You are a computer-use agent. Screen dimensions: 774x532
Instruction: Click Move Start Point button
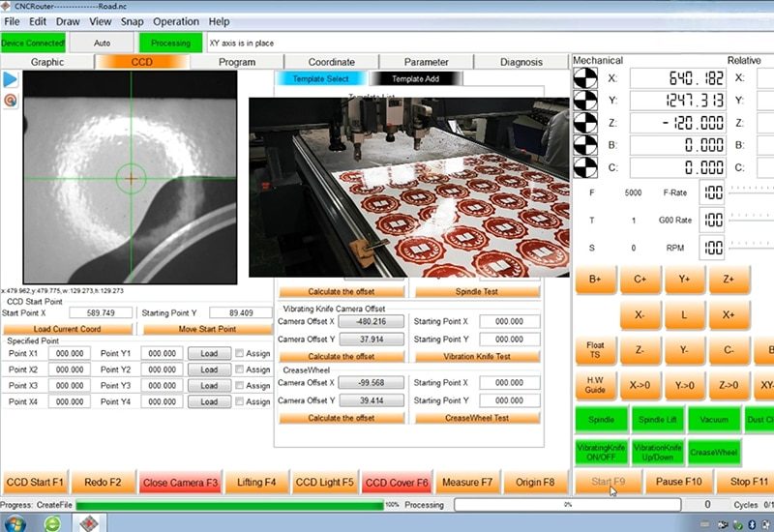tap(207, 329)
